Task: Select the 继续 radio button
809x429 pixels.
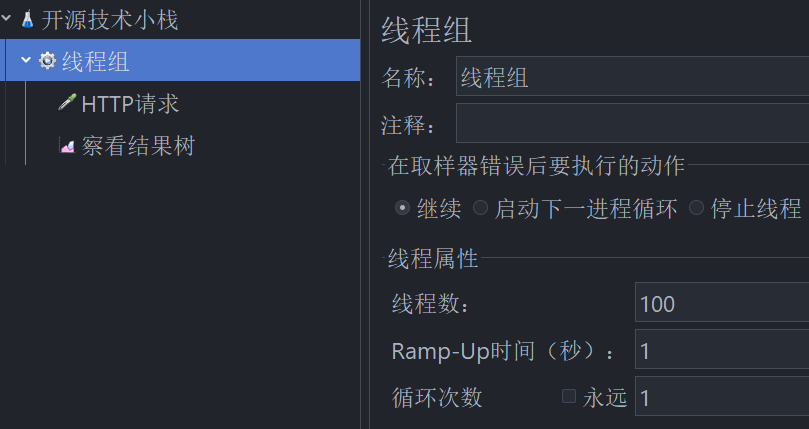Action: point(402,208)
